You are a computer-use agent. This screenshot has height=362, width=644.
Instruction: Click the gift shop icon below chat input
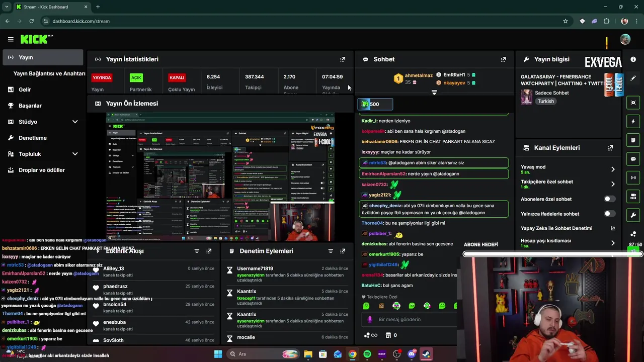coord(388,335)
